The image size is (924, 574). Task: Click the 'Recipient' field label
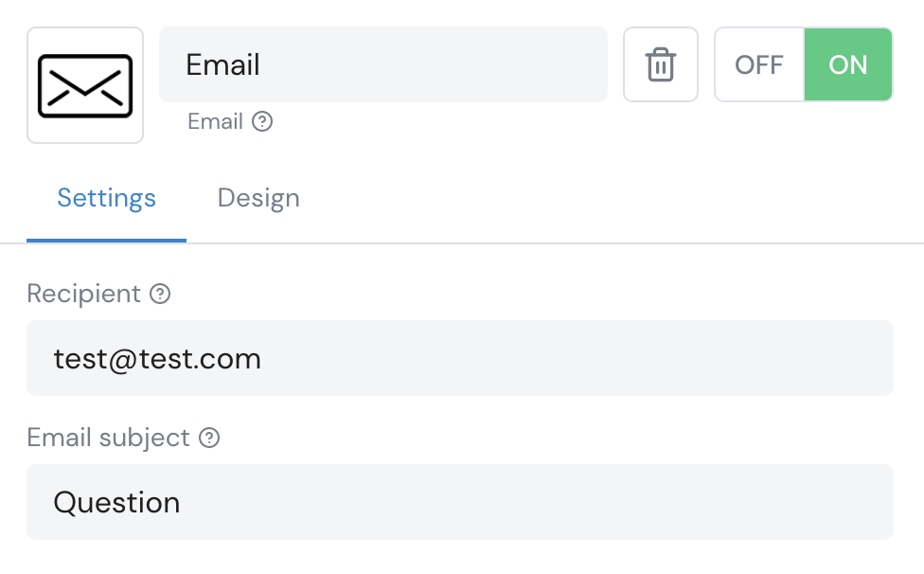pos(83,294)
